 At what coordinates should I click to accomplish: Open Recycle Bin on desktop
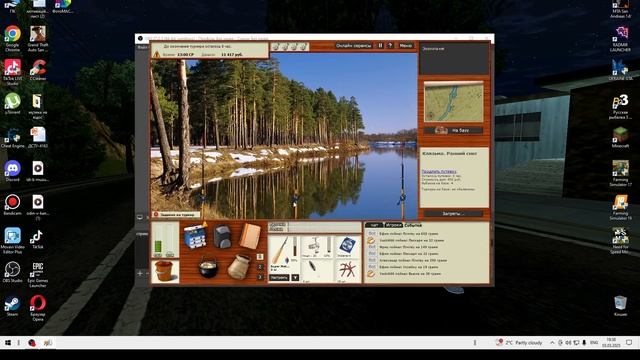(x=620, y=306)
